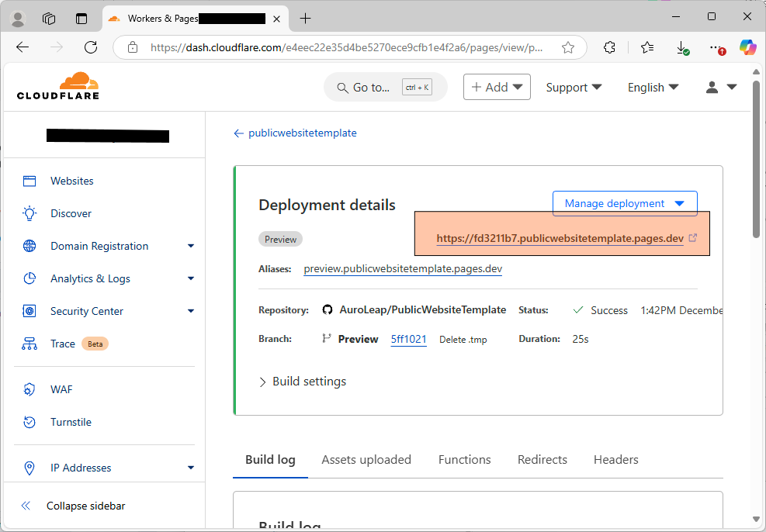Open WAF from its sidebar icon
The width and height of the screenshot is (766, 532).
29,389
